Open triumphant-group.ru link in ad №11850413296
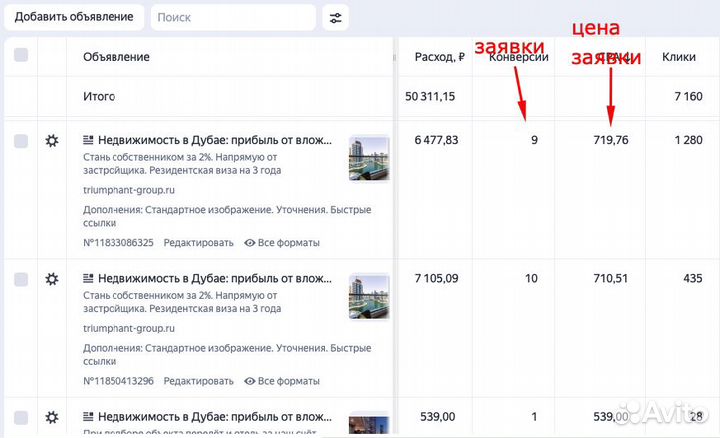This screenshot has height=438, width=720. click(x=129, y=329)
